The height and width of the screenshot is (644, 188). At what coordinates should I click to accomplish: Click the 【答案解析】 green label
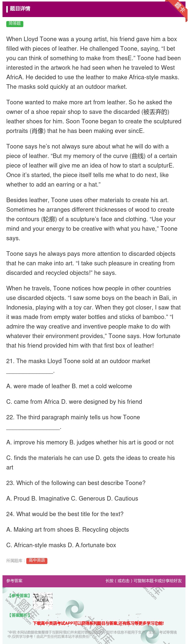pyautogui.click(x=19, y=615)
